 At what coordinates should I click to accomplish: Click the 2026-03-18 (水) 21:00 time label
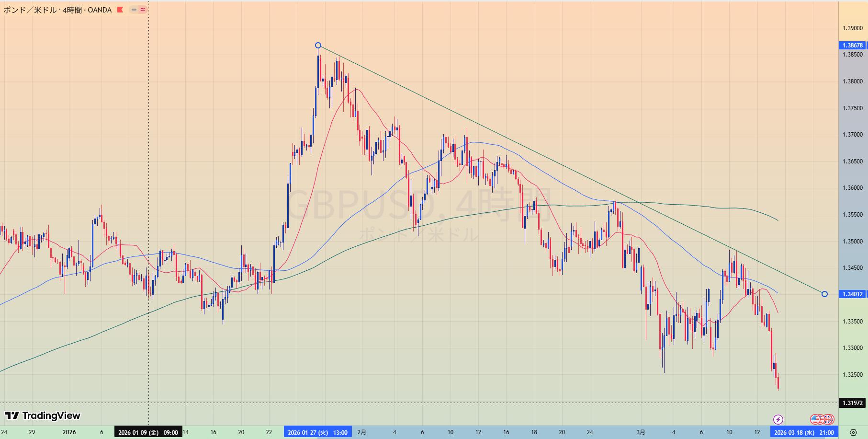pos(804,432)
